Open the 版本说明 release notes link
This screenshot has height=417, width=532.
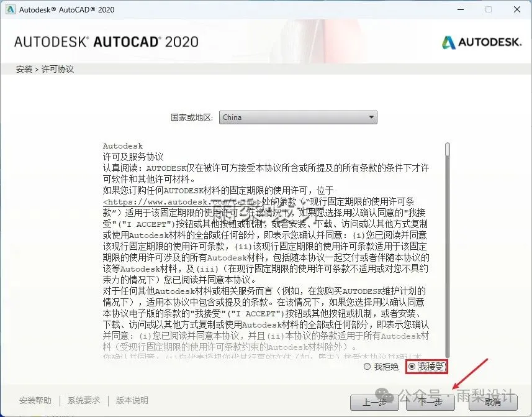coord(132,400)
